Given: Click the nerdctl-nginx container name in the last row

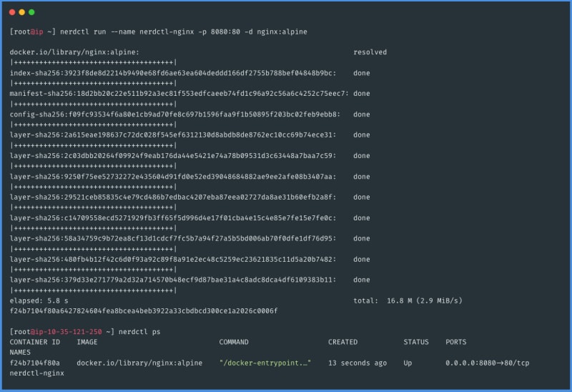Looking at the screenshot, I should (37, 373).
